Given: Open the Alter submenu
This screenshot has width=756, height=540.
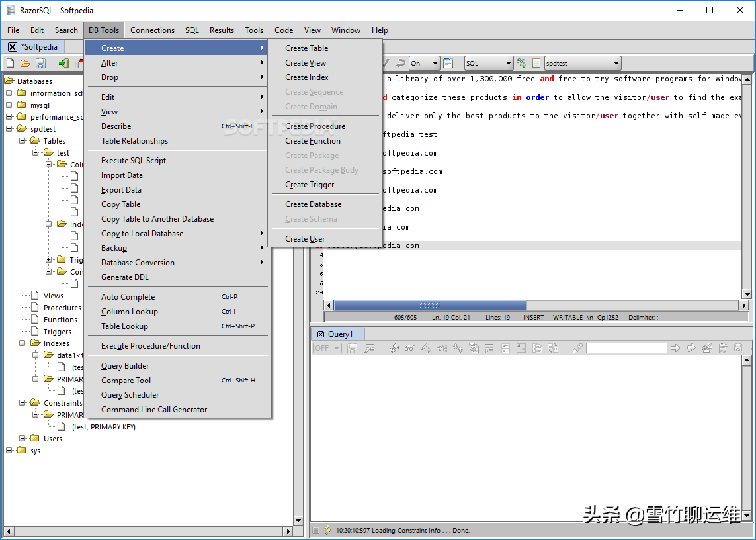Looking at the screenshot, I should (x=177, y=63).
